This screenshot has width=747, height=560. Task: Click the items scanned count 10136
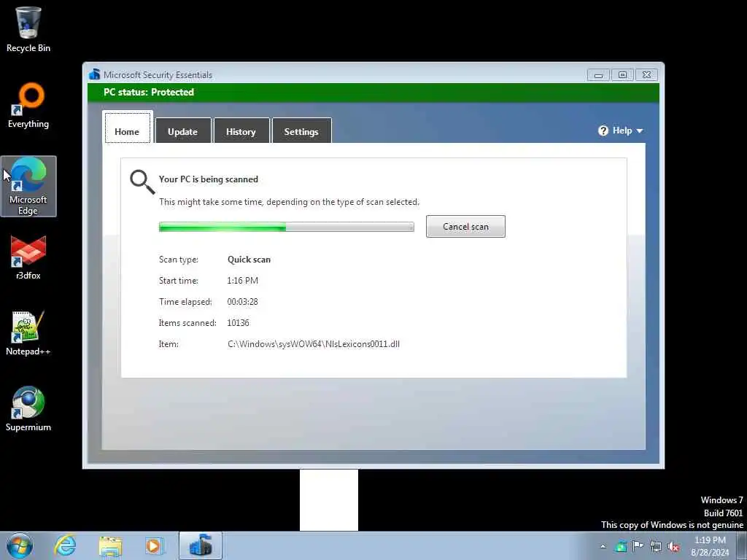(238, 323)
